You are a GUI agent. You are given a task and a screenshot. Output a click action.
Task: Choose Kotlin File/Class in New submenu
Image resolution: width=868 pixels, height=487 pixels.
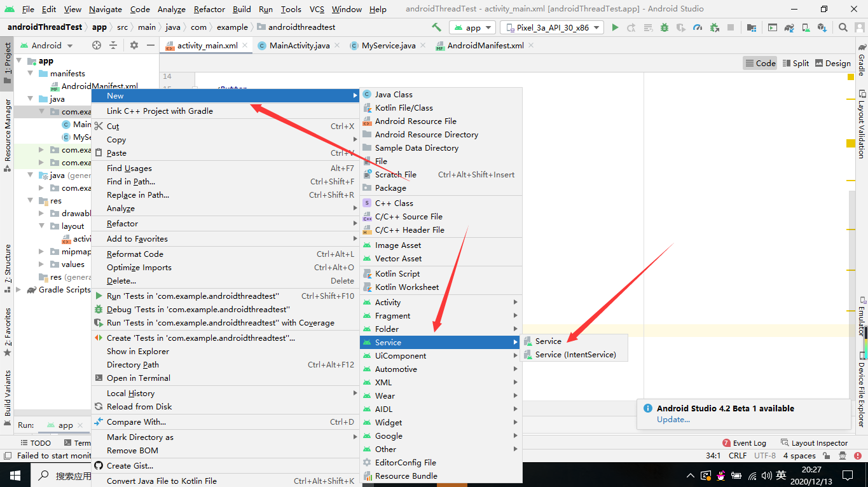point(441,107)
